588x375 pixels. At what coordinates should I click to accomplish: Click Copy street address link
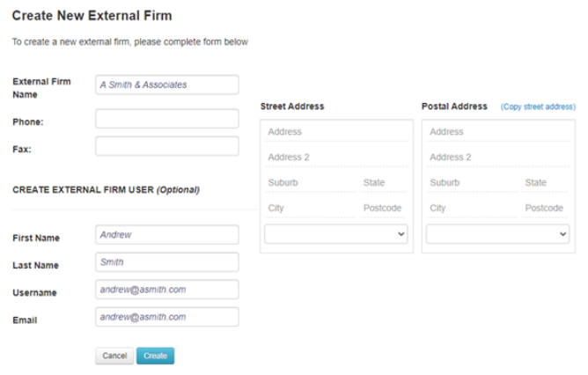(x=538, y=107)
